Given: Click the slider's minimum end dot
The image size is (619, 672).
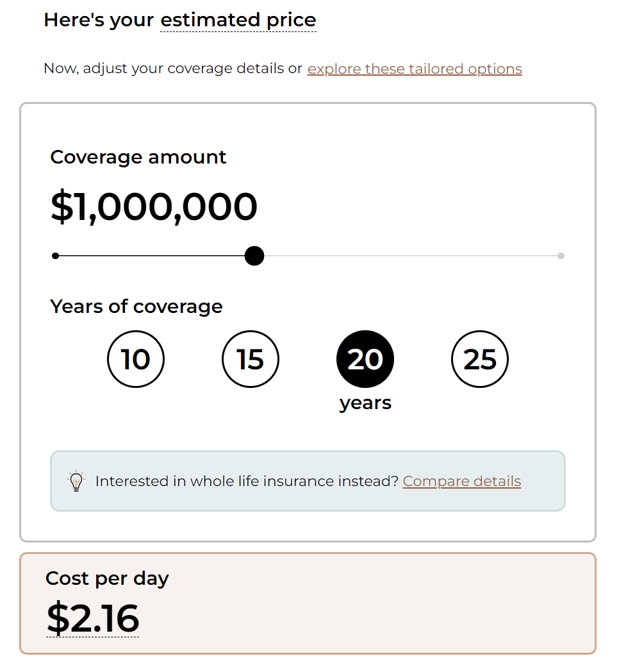Looking at the screenshot, I should (56, 256).
